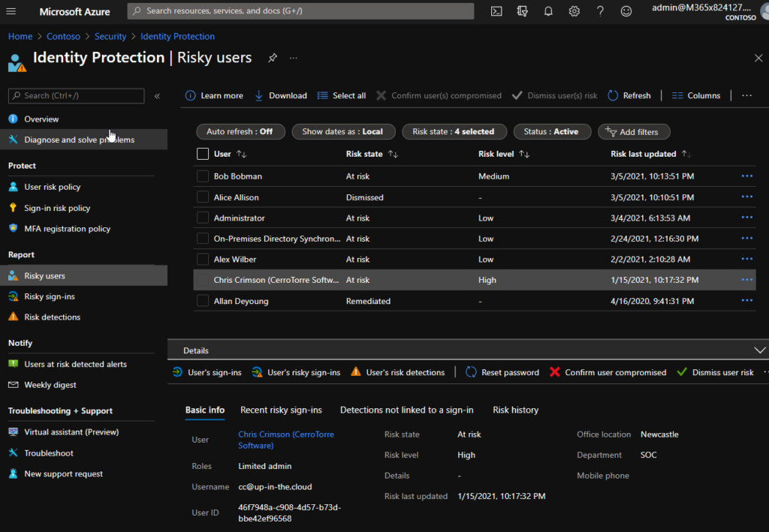Open the Risk state filter dropdown
This screenshot has width=769, height=532.
click(454, 131)
